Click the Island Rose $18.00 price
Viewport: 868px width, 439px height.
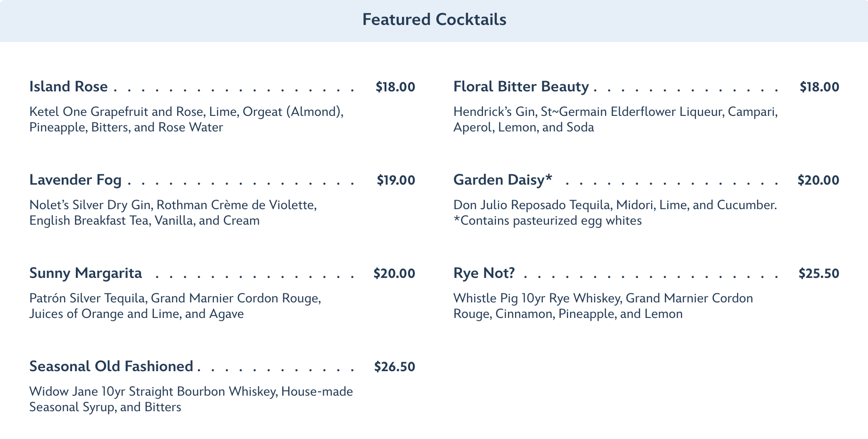pyautogui.click(x=395, y=87)
